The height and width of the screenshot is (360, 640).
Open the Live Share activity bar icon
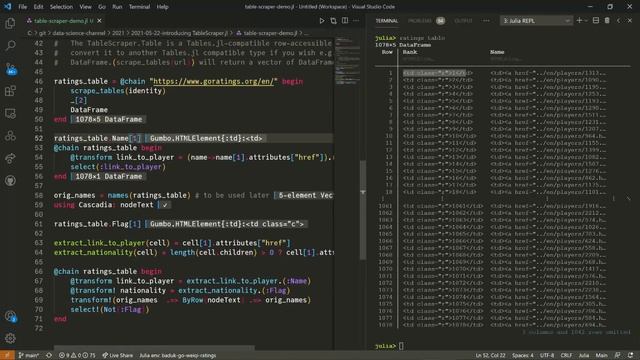10,158
